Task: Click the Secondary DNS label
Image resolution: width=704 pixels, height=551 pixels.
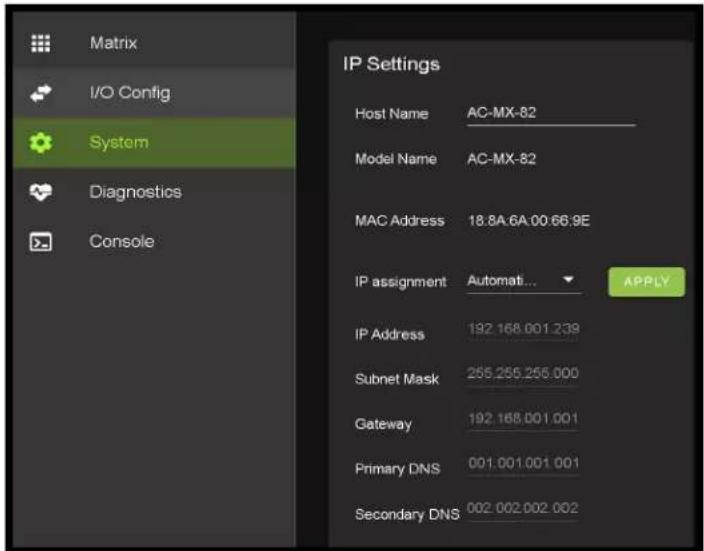Action: click(407, 514)
